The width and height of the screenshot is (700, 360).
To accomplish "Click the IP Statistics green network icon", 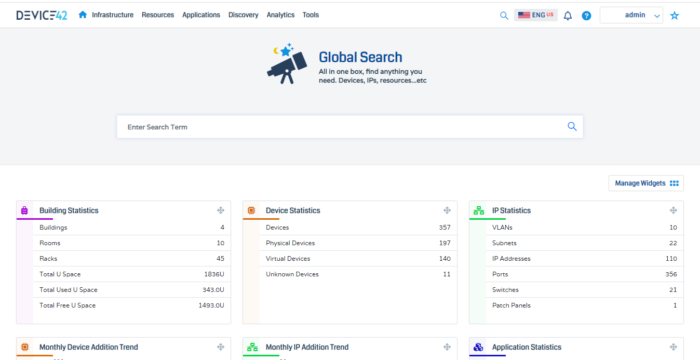I will [479, 210].
